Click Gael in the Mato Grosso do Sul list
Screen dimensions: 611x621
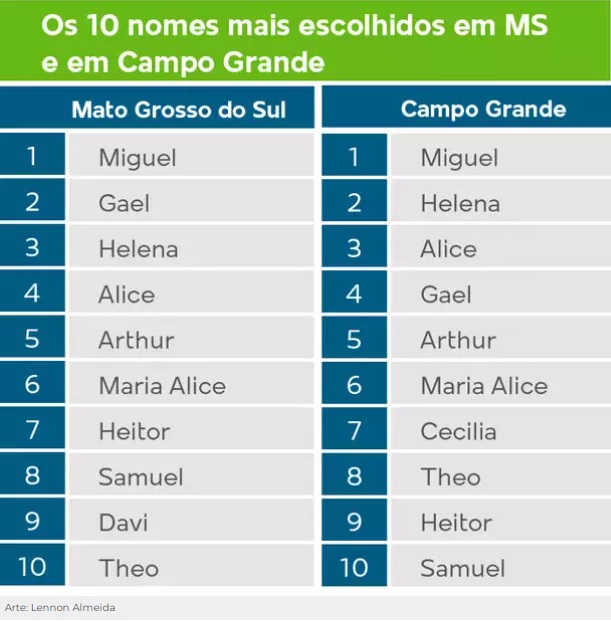(x=124, y=204)
